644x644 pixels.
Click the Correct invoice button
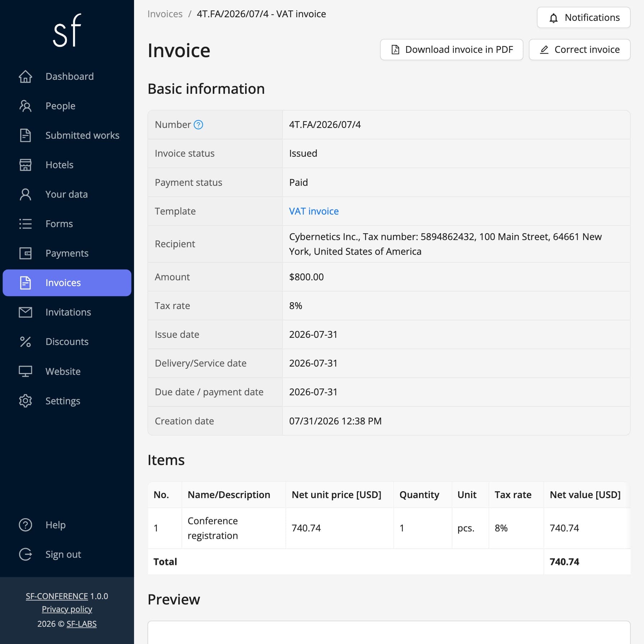click(580, 50)
